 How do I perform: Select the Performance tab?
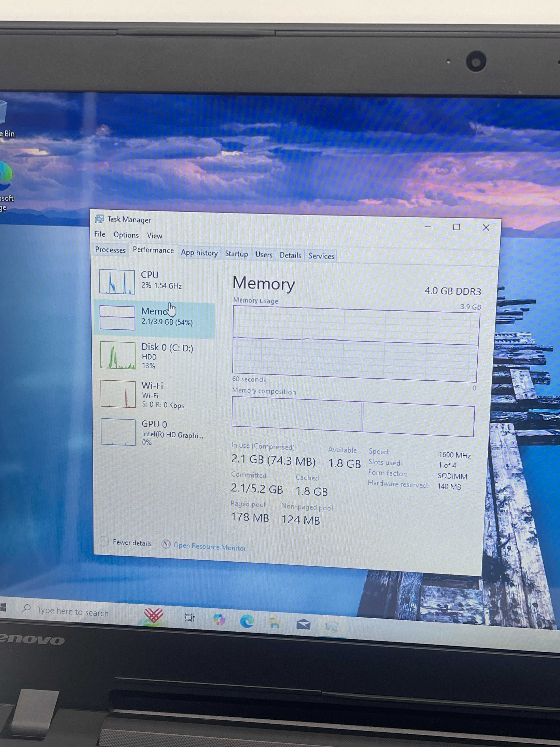[x=153, y=250]
